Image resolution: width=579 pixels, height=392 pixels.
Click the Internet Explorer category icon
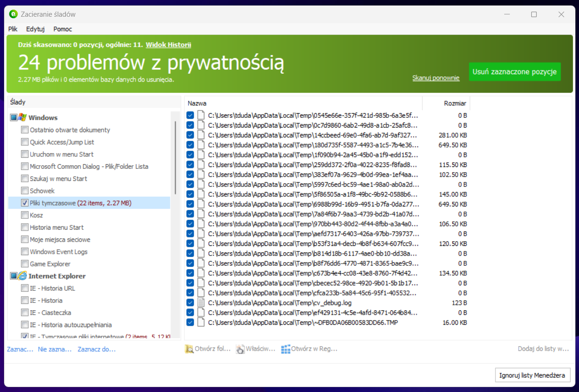(22, 276)
